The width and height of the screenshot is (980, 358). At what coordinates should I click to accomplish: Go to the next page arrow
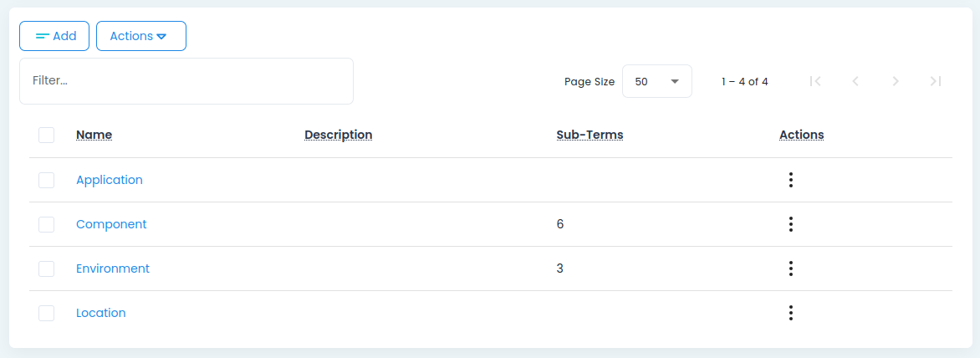(x=896, y=81)
